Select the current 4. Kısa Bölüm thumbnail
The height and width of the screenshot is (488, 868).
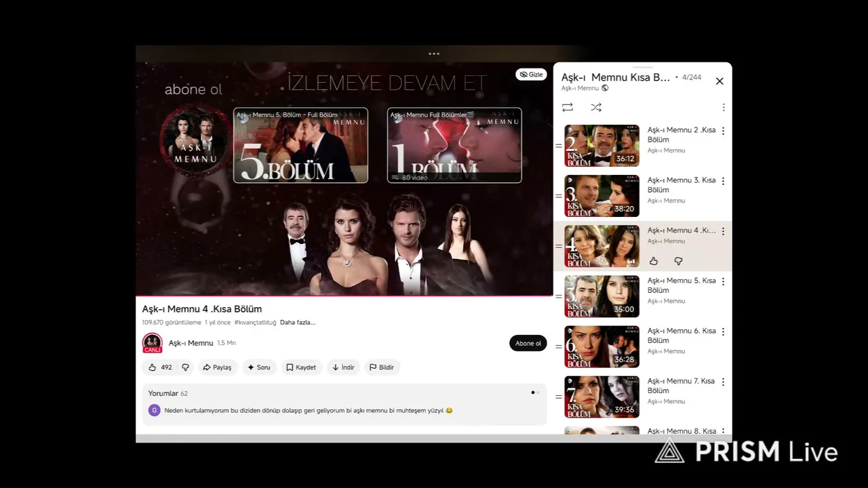pyautogui.click(x=601, y=246)
